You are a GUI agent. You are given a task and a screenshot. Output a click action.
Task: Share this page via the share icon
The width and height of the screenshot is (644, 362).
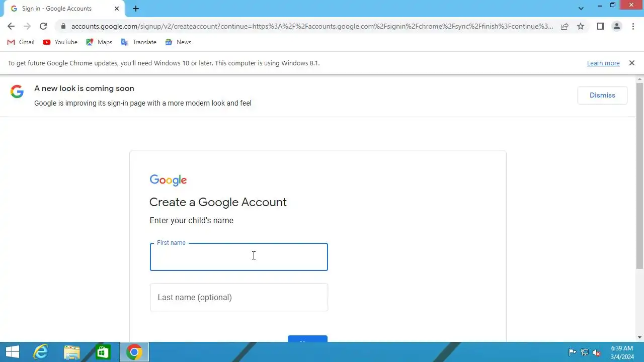coord(565,26)
